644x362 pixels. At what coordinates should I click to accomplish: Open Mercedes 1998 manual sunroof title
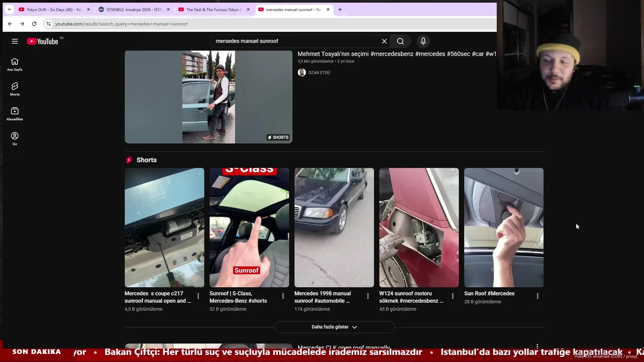[x=323, y=297]
